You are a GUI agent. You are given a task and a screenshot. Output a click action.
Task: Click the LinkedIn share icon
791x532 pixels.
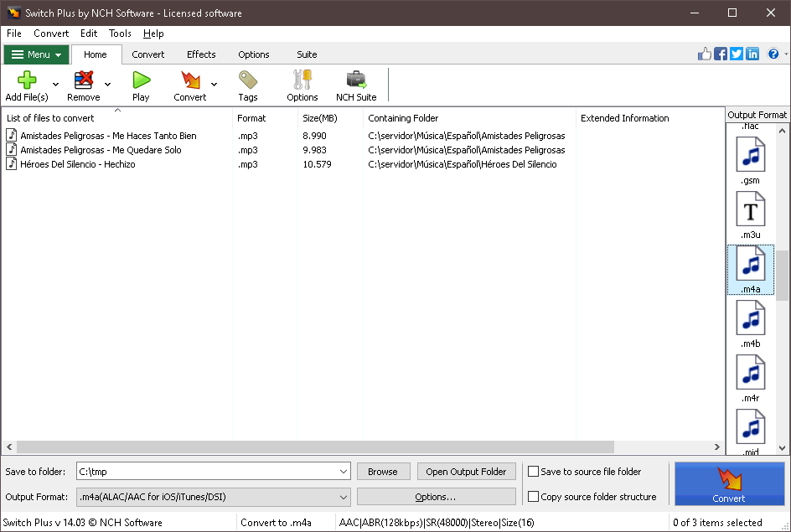coord(752,54)
